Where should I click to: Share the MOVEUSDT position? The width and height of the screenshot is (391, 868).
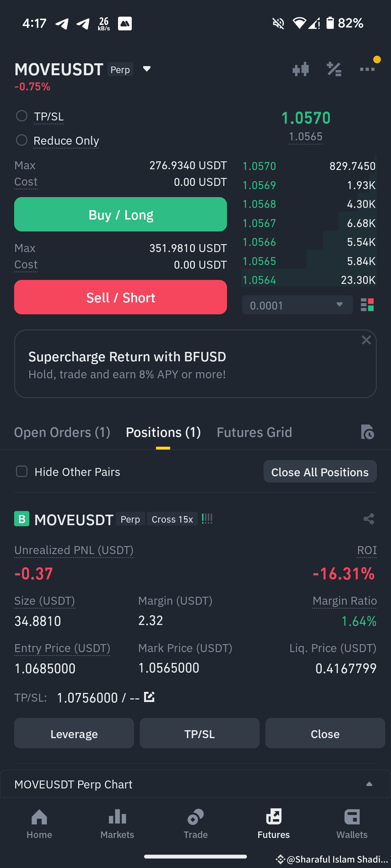point(369,519)
